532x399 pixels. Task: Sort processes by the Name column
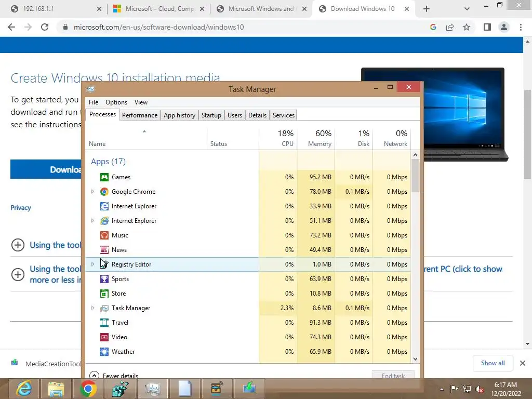146,139
